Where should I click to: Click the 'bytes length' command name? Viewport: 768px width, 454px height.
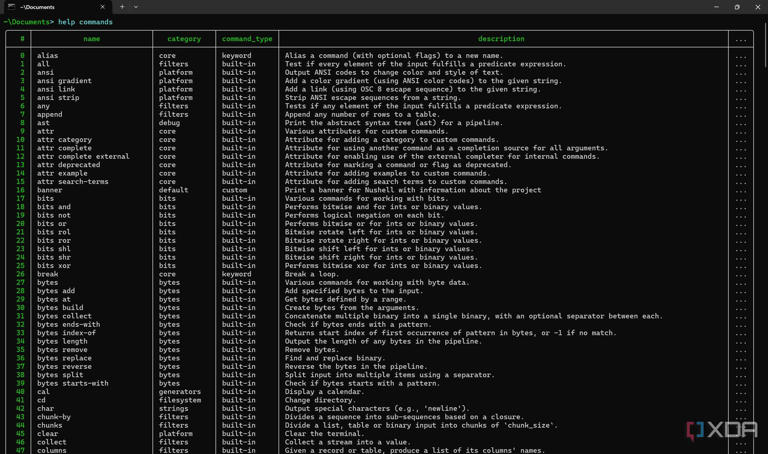(62, 341)
